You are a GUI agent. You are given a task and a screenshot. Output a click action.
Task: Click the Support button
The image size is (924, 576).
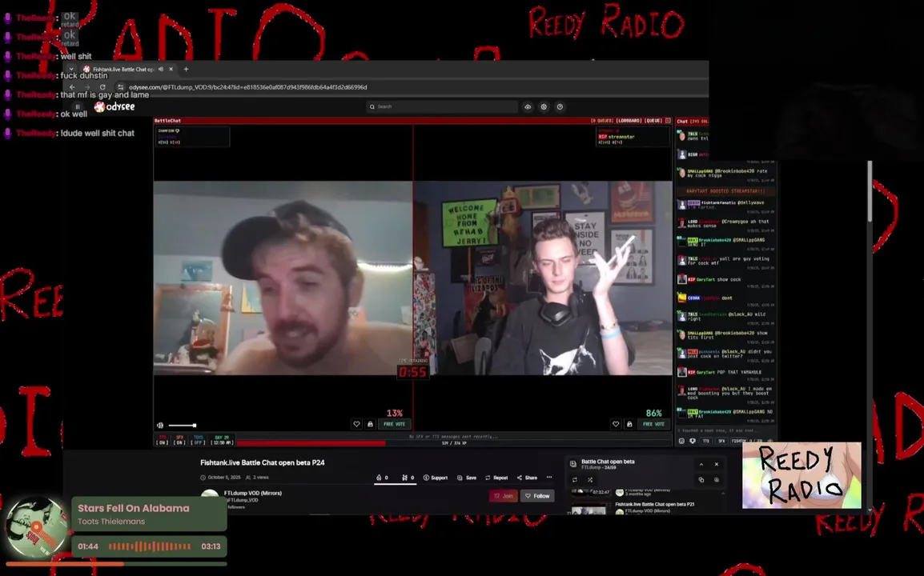pyautogui.click(x=436, y=478)
